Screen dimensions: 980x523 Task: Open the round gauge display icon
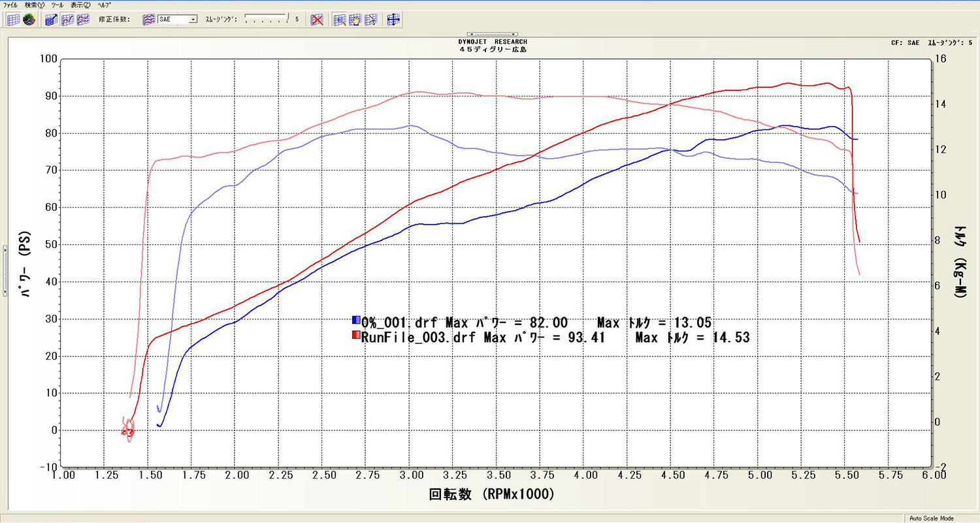(28, 20)
